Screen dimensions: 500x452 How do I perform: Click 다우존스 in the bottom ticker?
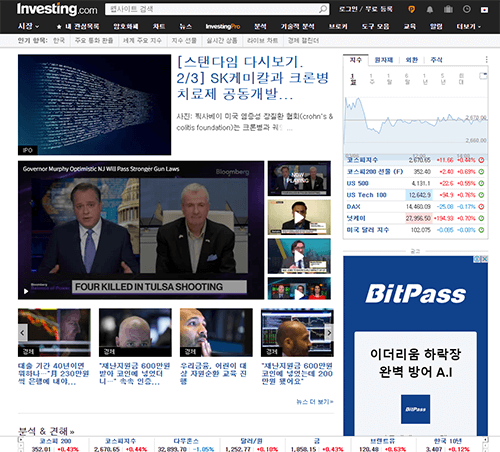pyautogui.click(x=186, y=441)
